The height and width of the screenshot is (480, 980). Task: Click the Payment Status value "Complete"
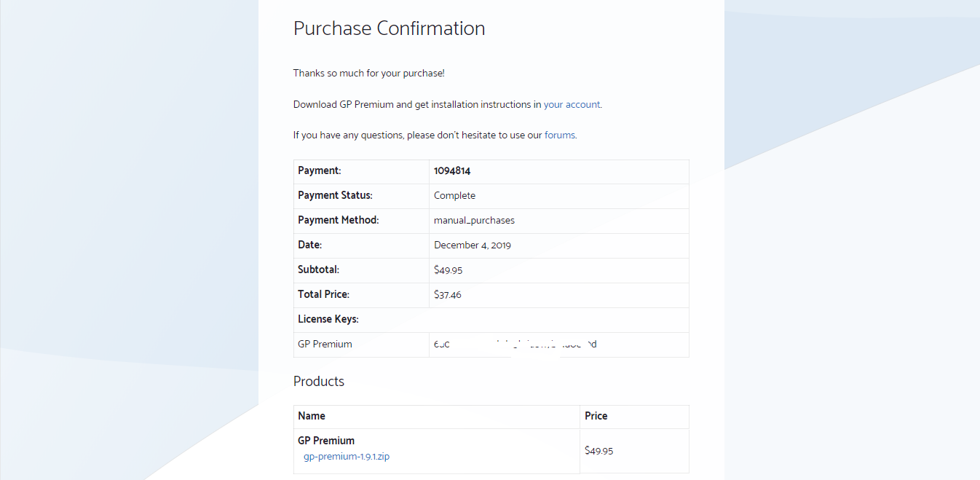[454, 195]
